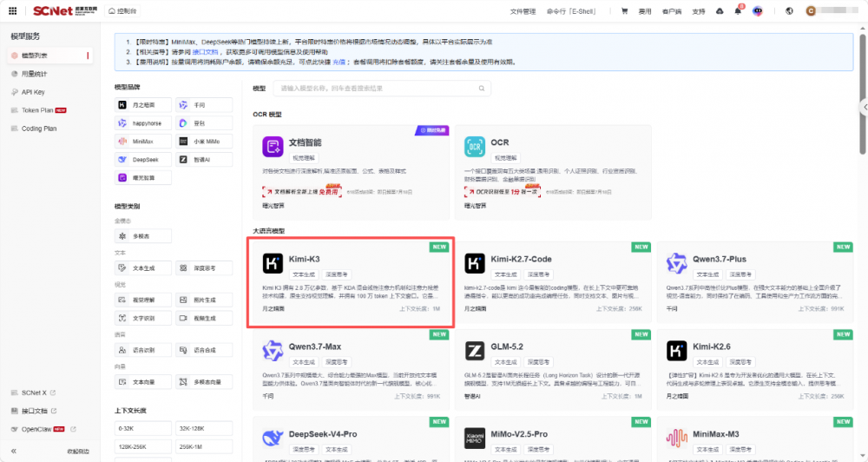Toggle the 月之暗面 brand filter
Image resolution: width=868 pixels, height=462 pixels.
point(143,105)
